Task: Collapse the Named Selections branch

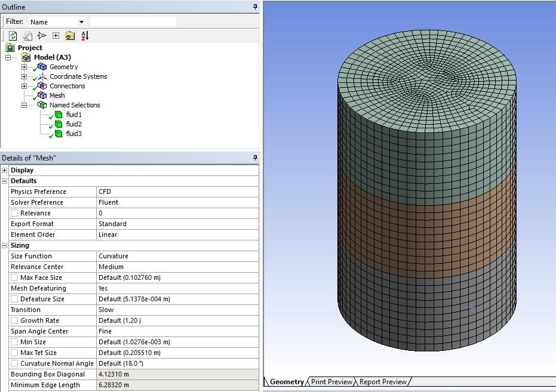Action: click(x=24, y=105)
